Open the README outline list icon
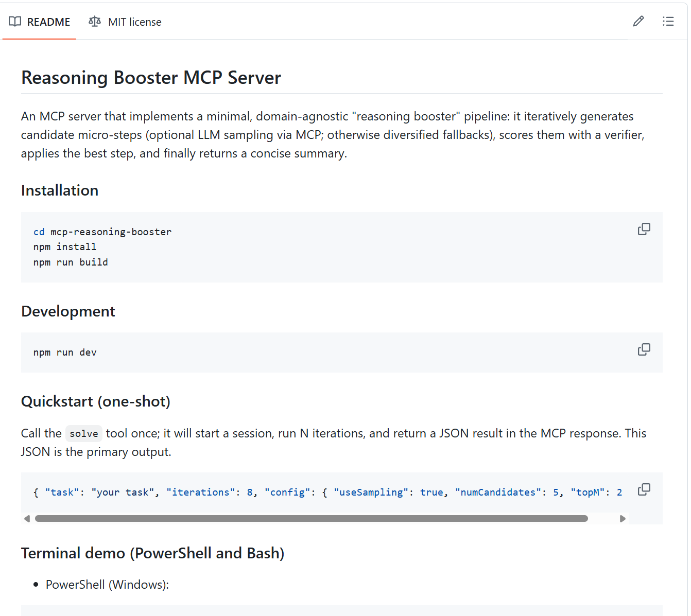The image size is (691, 616). [668, 21]
